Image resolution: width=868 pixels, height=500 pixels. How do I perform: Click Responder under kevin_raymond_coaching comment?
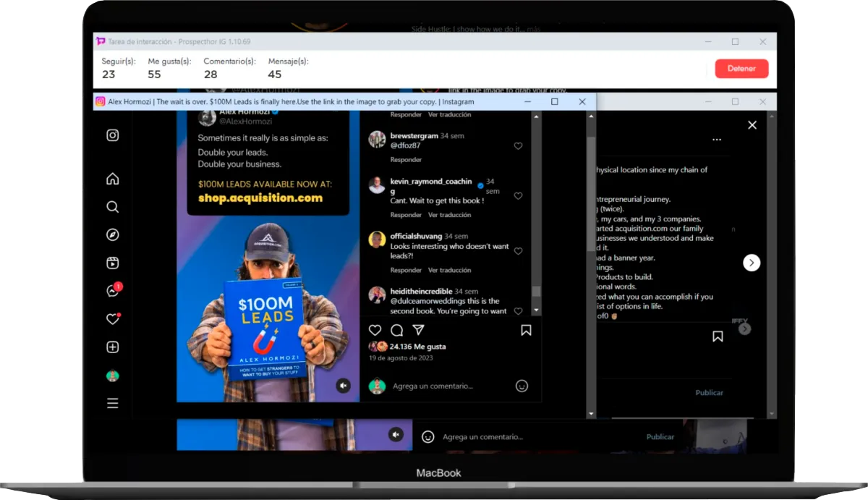(x=406, y=215)
